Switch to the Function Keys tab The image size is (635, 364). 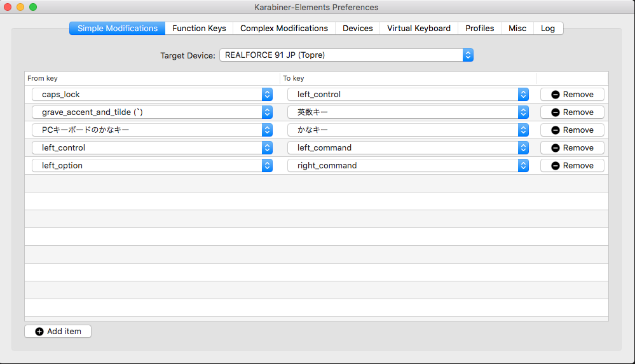tap(199, 28)
